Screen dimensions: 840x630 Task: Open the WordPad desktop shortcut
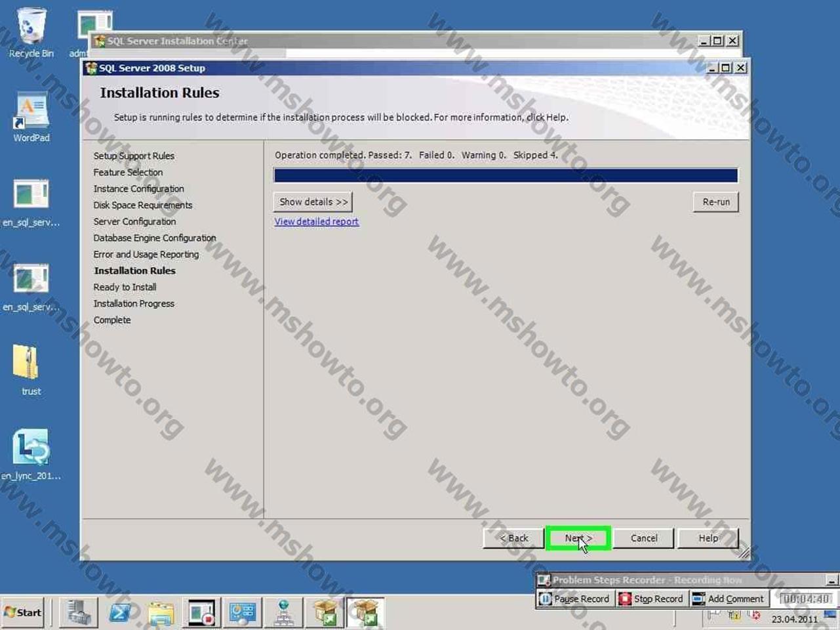(x=31, y=117)
